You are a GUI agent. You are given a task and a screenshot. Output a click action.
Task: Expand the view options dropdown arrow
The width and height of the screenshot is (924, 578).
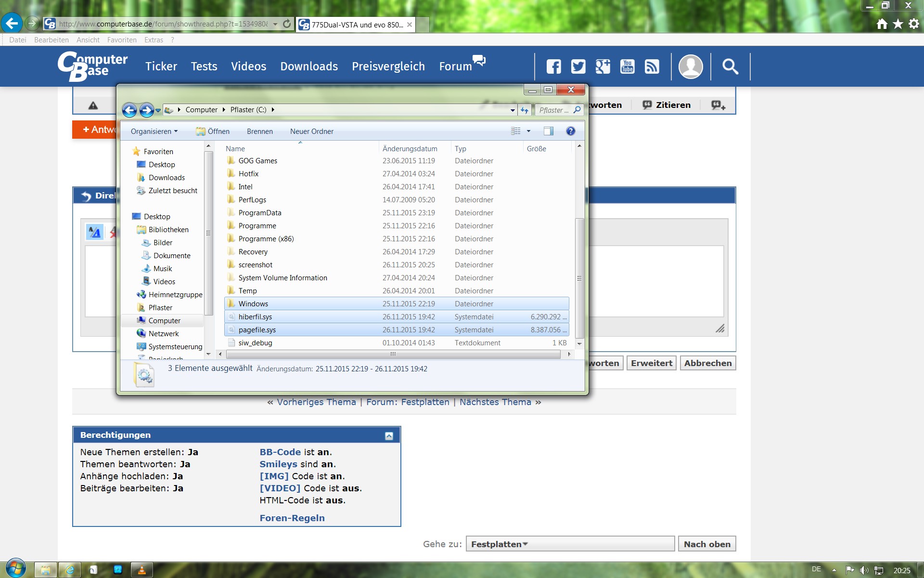click(528, 131)
